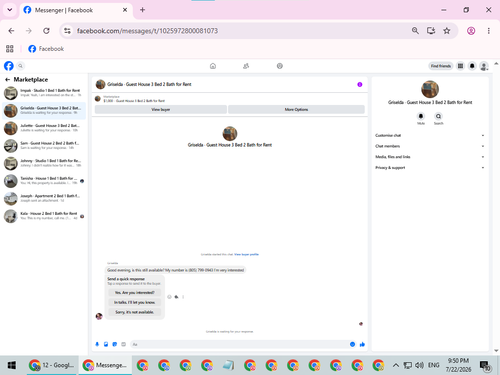Open the Tanisha House 1 Bed conversation
This screenshot has width=500, height=375.
click(44, 181)
